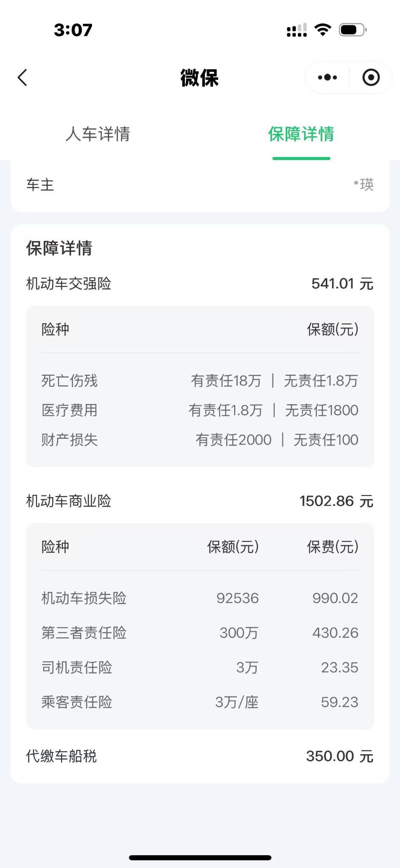400x868 pixels.
Task: Select the 保障详情 tab
Action: (301, 134)
